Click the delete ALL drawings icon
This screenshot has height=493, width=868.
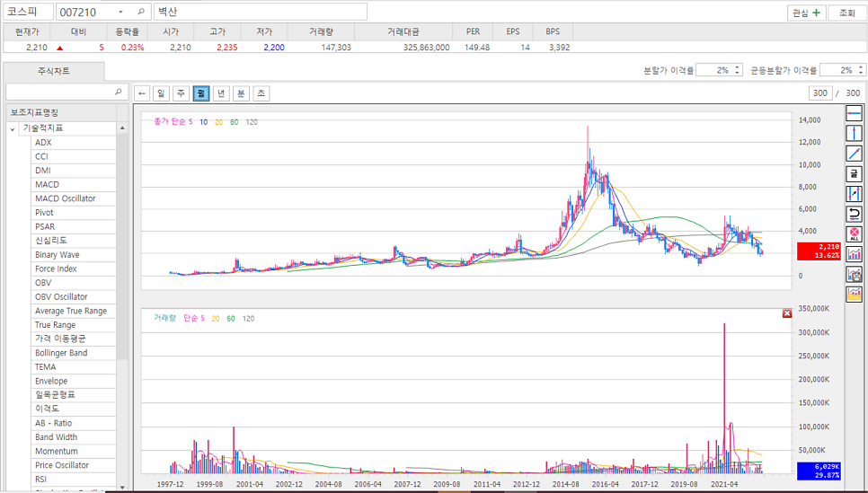(854, 234)
